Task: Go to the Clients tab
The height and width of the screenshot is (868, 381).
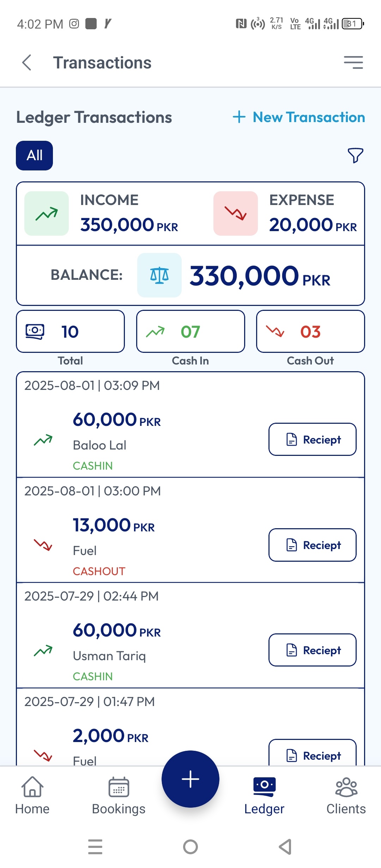Action: click(346, 796)
